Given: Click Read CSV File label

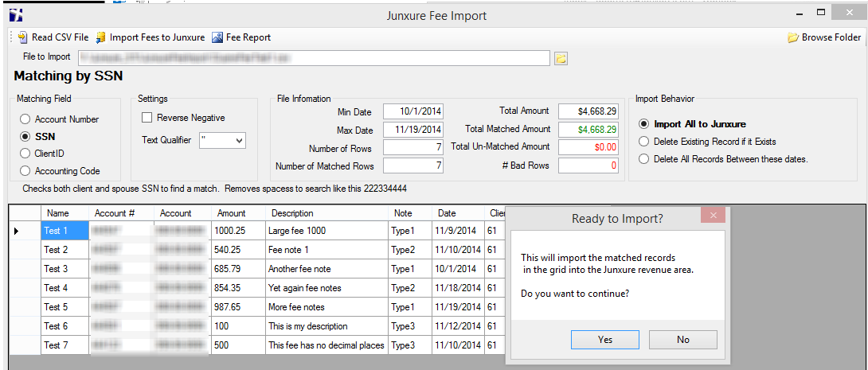Looking at the screenshot, I should (60, 37).
